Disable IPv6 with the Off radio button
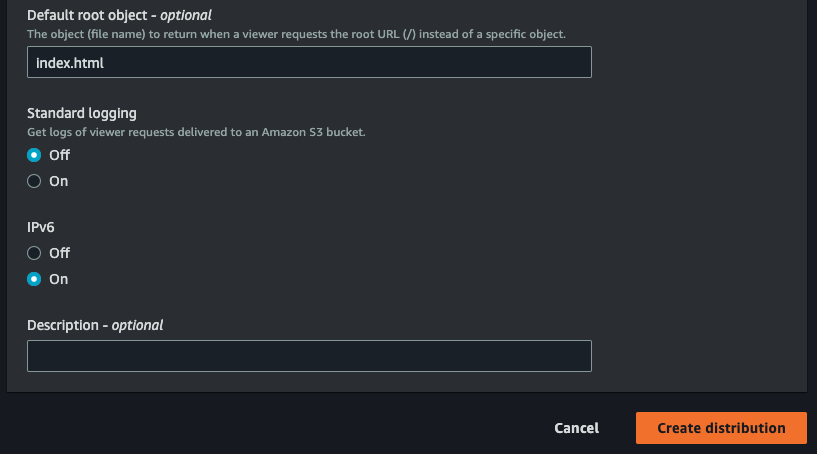This screenshot has width=817, height=454. pyautogui.click(x=34, y=253)
